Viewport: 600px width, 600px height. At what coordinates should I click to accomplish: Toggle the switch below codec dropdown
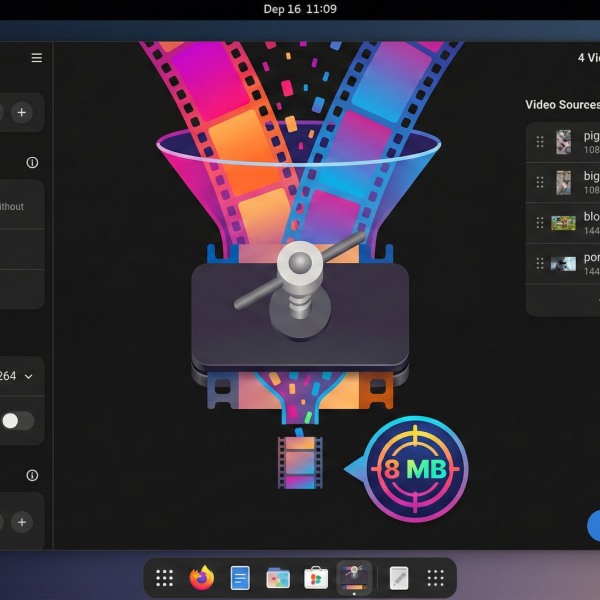(17, 420)
